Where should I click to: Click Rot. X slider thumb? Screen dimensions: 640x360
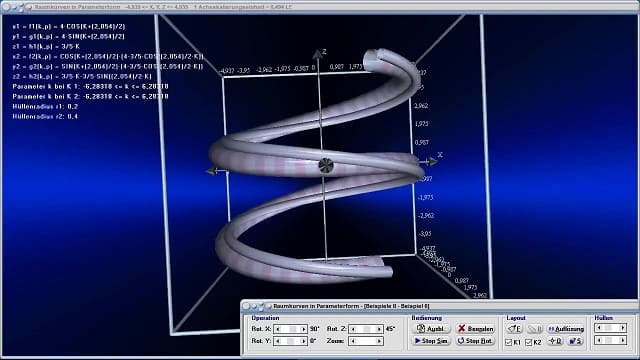tap(293, 329)
